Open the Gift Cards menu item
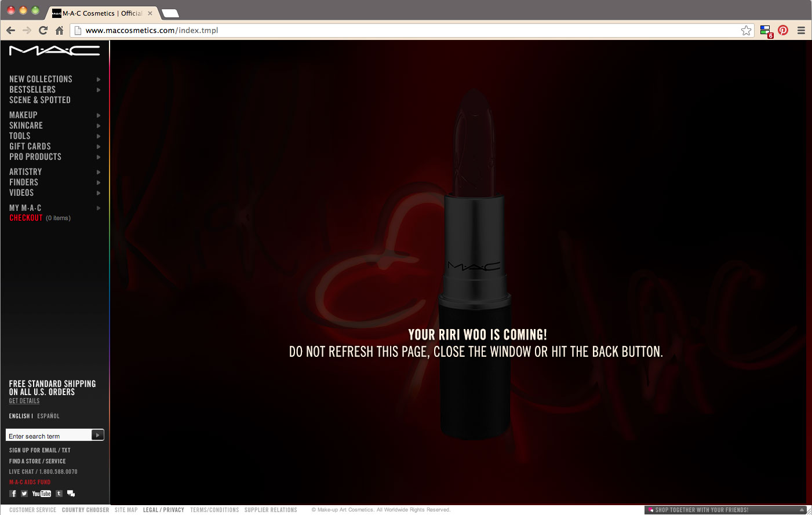This screenshot has width=812, height=515. coord(30,147)
